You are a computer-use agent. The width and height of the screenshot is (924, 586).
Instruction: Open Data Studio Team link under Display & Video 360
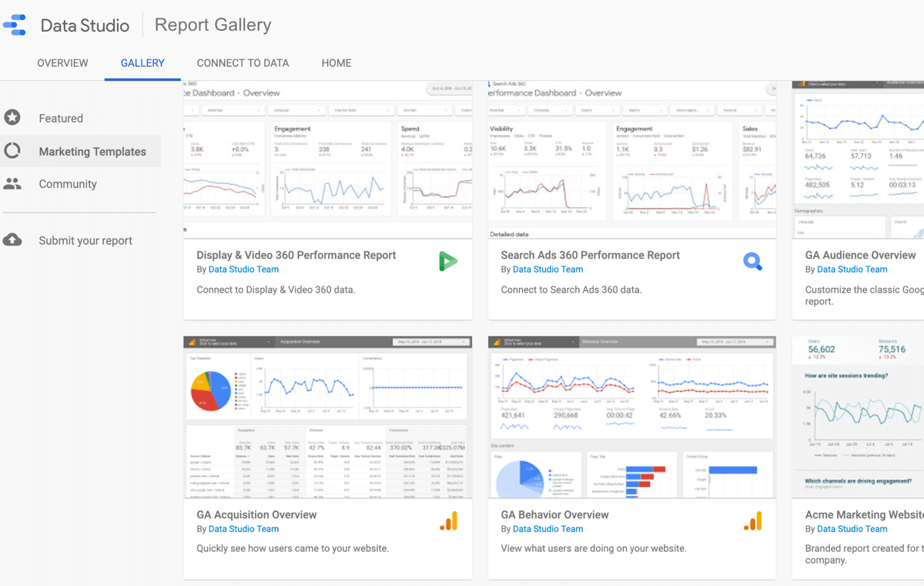[243, 270]
